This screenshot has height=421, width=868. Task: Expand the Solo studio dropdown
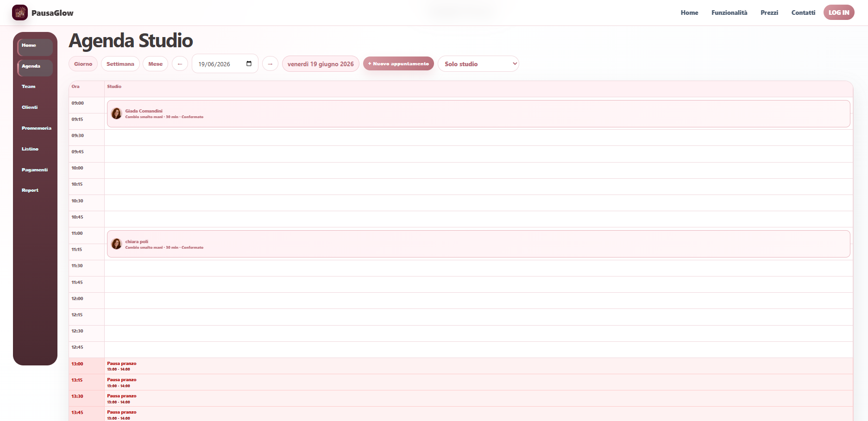(478, 64)
